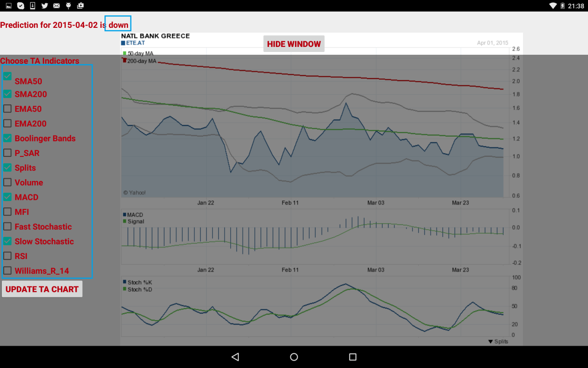Tap the 'Choose TA Indicators' heading
Screen dimensions: 588x368
click(x=39, y=61)
